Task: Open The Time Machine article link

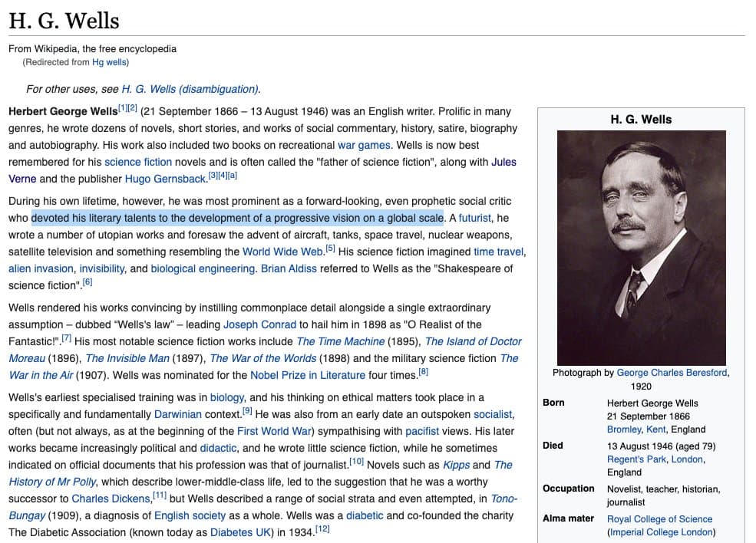Action: click(x=341, y=341)
